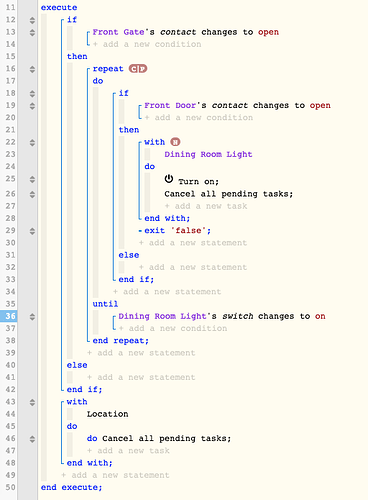Viewport: 368px width, 500px height.
Task: Click the C|P badge next to repeat
Action: point(138,69)
